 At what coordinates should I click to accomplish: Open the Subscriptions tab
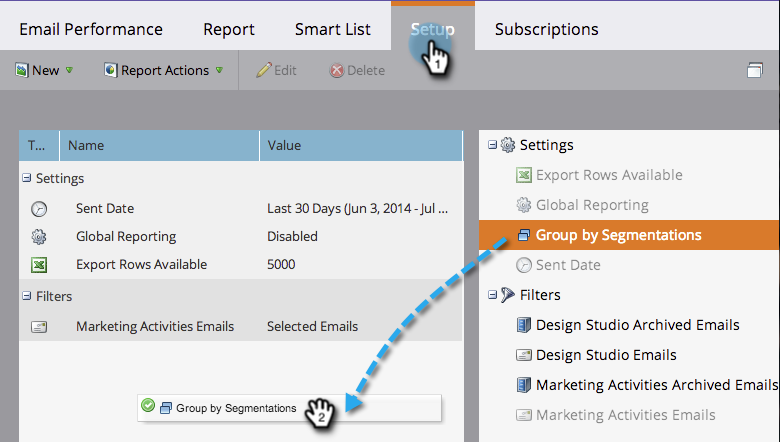point(546,29)
